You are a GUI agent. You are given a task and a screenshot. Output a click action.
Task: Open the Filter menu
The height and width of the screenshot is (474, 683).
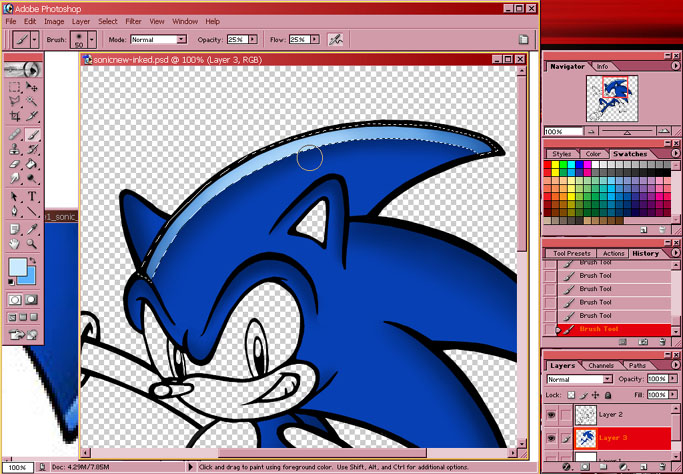133,21
